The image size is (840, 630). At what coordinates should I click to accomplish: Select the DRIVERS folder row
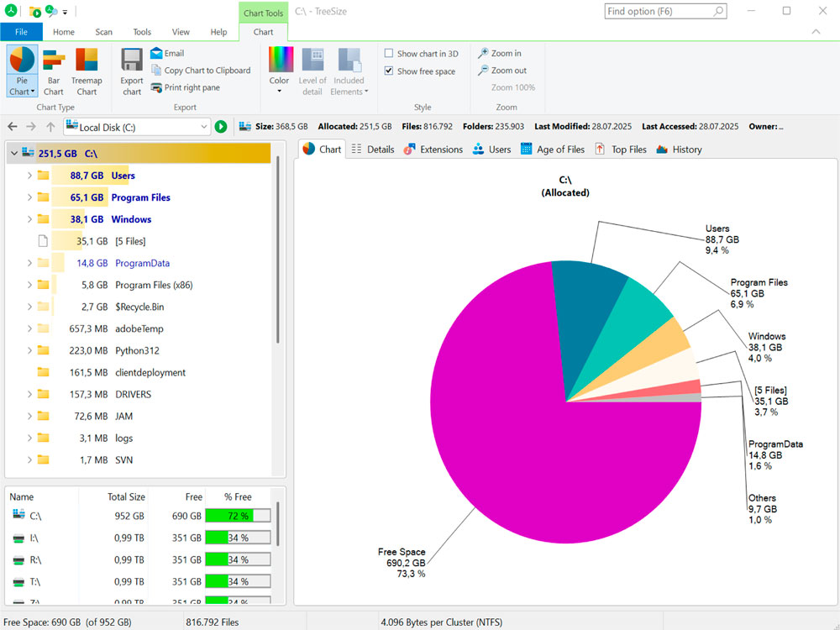click(x=139, y=394)
